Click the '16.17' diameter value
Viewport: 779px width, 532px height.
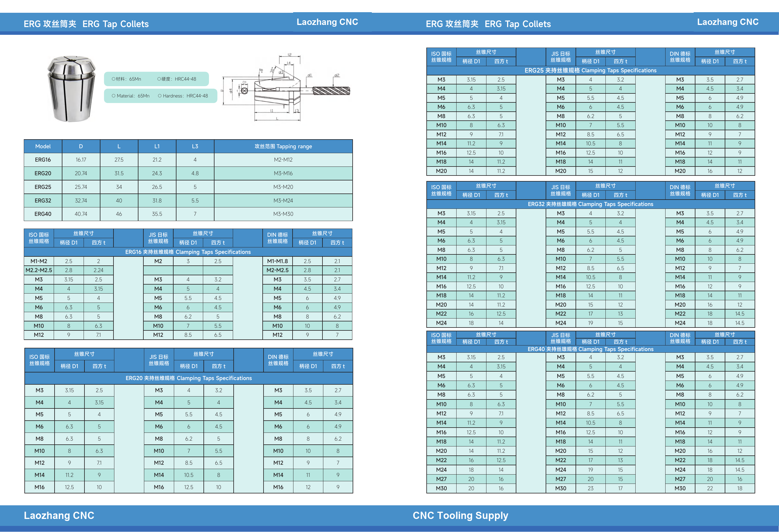[x=81, y=160]
